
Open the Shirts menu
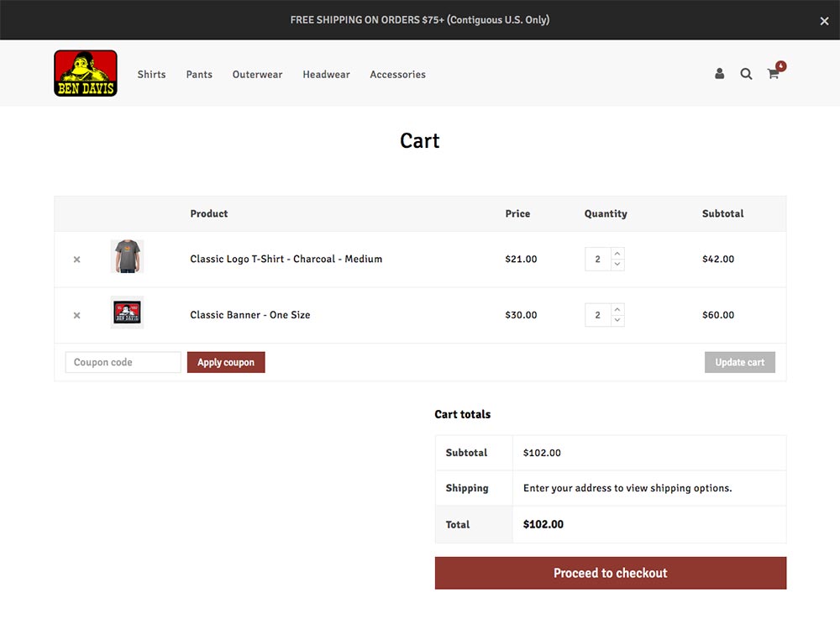[x=151, y=75]
